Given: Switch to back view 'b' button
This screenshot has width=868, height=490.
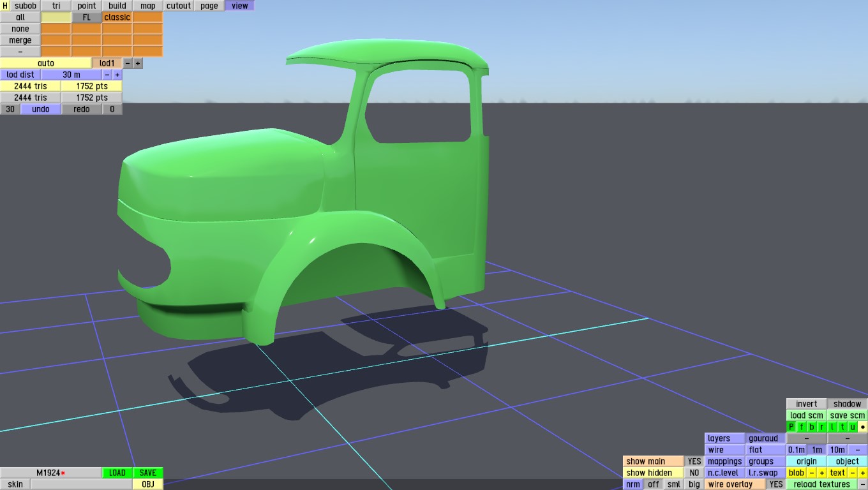Looking at the screenshot, I should (812, 427).
